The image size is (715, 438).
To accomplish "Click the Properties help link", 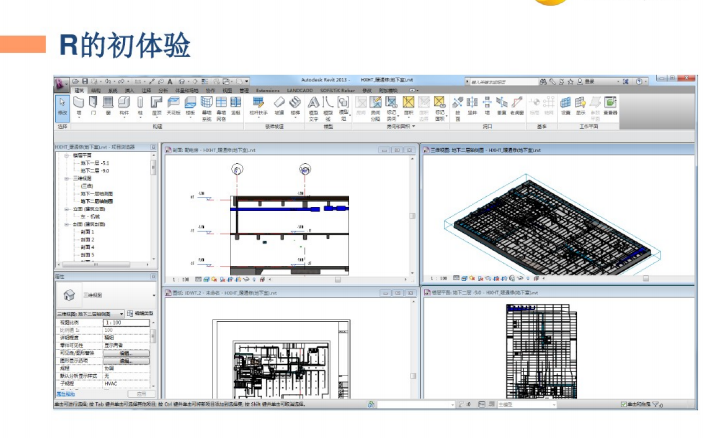I will [x=65, y=394].
